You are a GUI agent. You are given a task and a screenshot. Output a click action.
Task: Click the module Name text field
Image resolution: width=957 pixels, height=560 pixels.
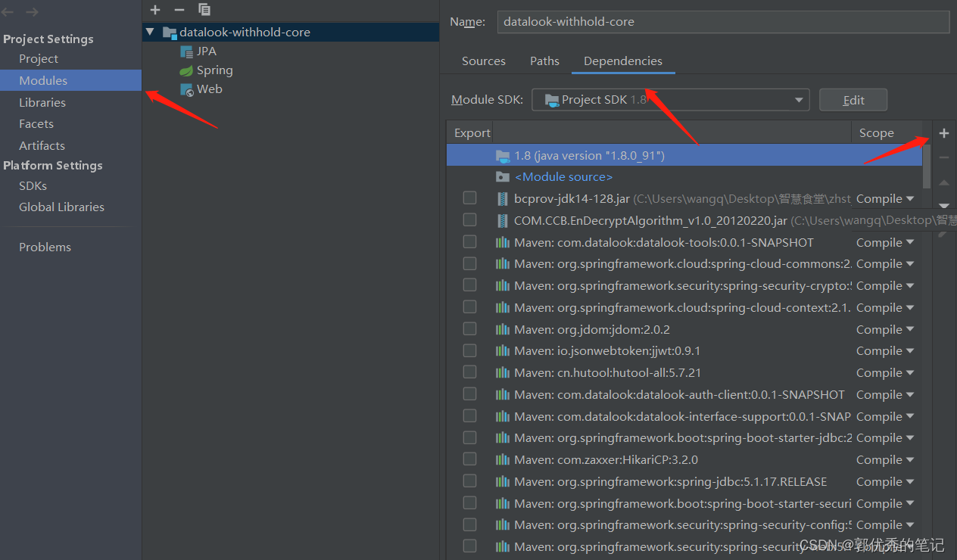(722, 22)
